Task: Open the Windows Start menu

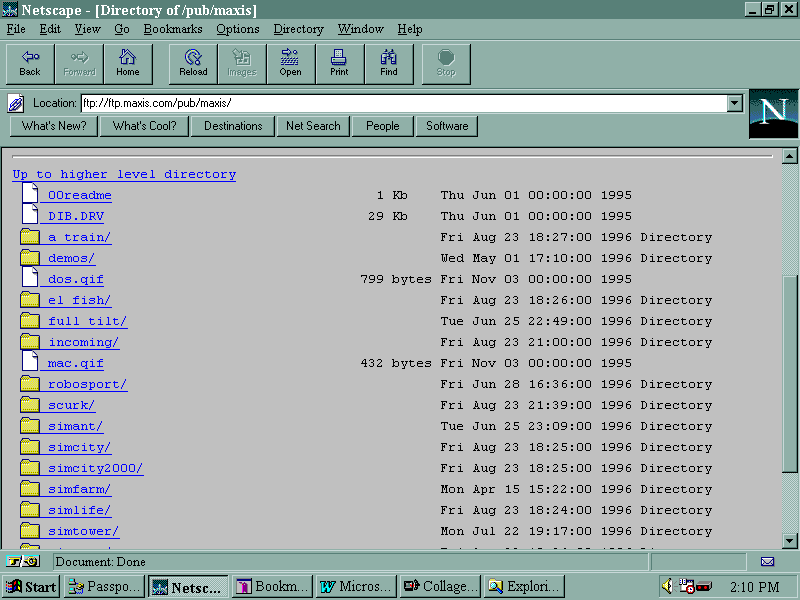Action: point(31,587)
